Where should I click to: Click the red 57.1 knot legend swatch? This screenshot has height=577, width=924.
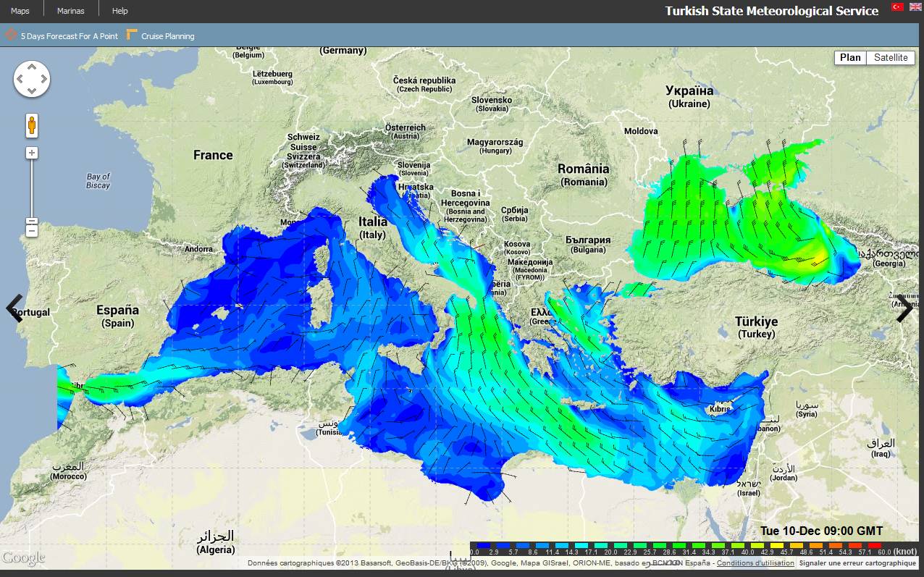(854, 545)
